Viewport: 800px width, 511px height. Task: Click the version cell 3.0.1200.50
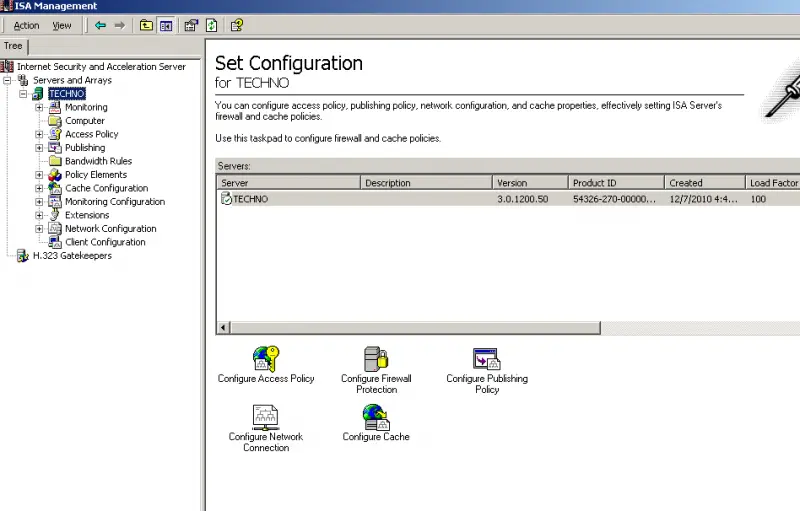pyautogui.click(x=522, y=199)
